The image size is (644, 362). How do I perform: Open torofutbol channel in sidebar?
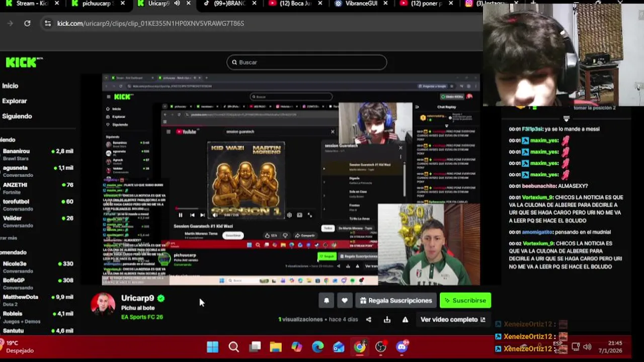click(x=38, y=204)
